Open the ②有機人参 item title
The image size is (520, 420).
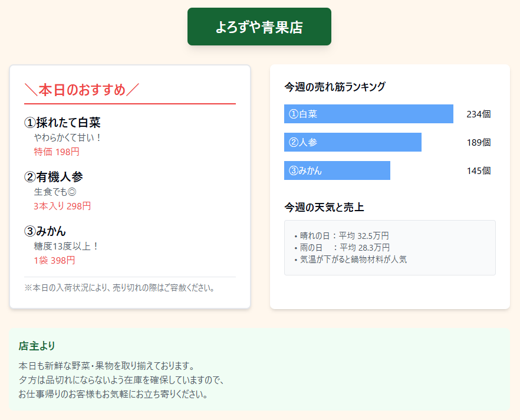pyautogui.click(x=54, y=176)
